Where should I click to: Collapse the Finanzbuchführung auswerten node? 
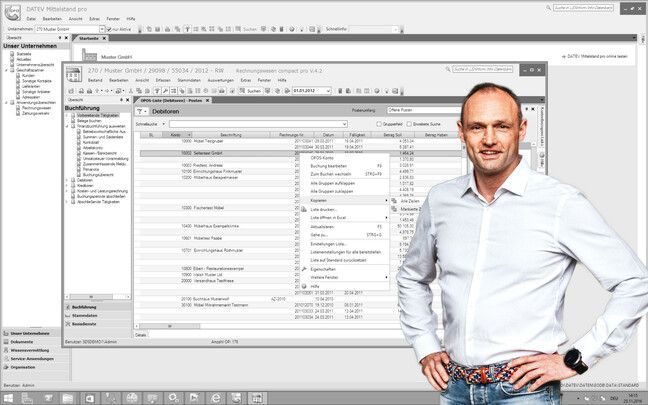(67, 126)
